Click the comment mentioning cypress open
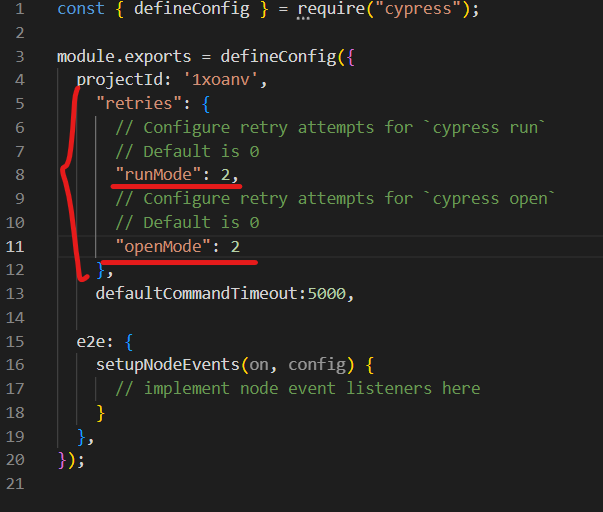Viewport: 603px width, 512px height. (335, 199)
